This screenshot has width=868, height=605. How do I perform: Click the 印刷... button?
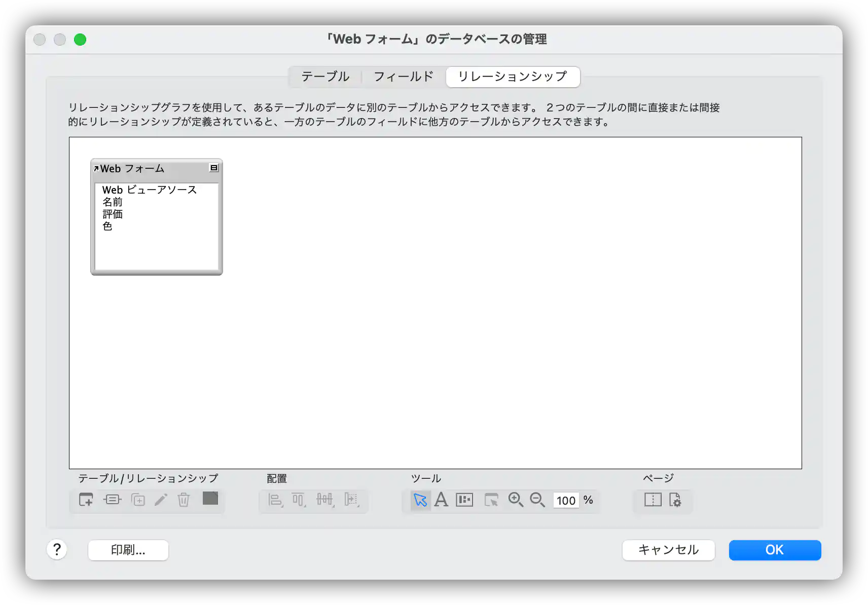click(128, 550)
